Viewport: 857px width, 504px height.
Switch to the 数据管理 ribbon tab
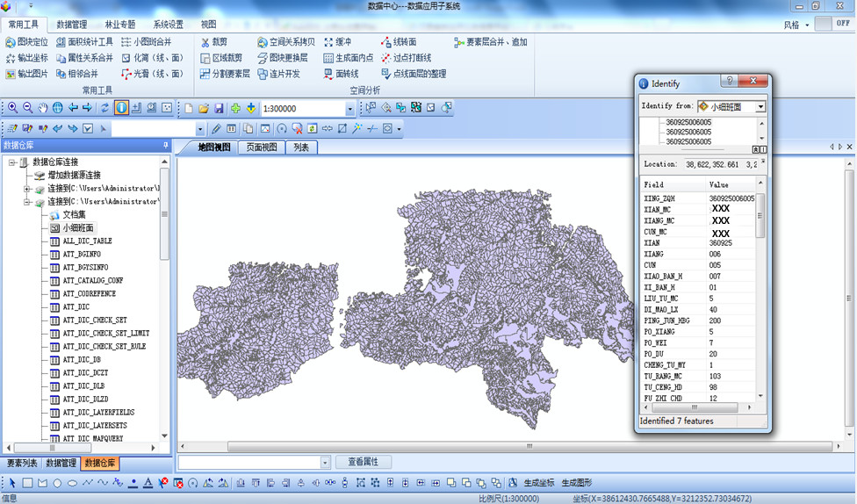(72, 25)
